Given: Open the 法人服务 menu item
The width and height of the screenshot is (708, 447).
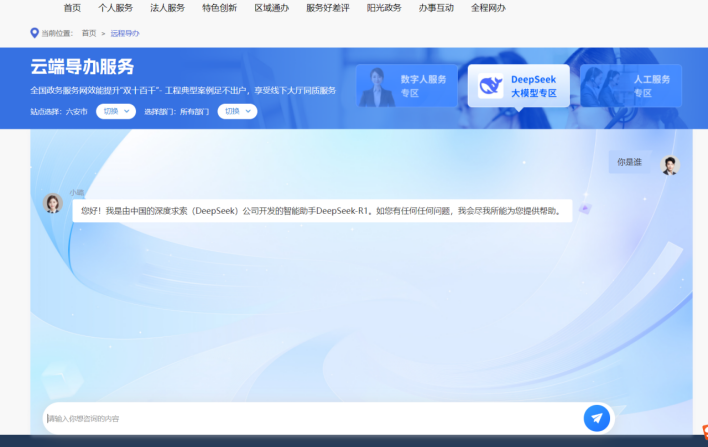Looking at the screenshot, I should 168,8.
